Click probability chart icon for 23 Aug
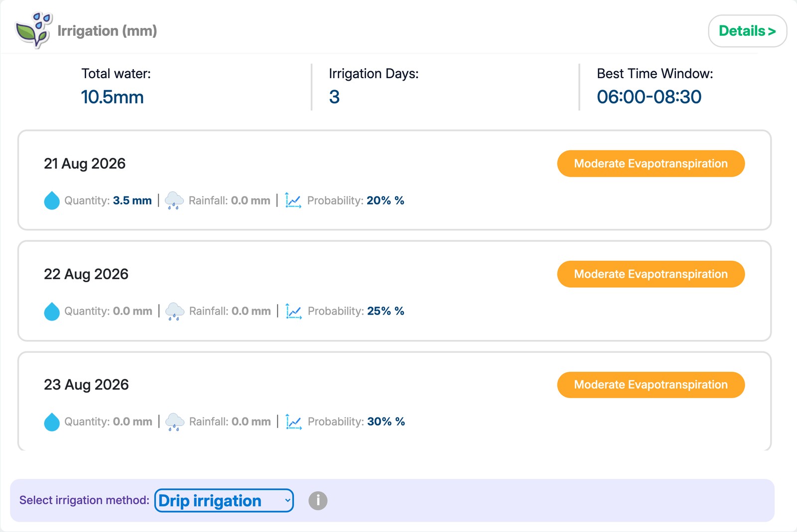 click(x=293, y=422)
